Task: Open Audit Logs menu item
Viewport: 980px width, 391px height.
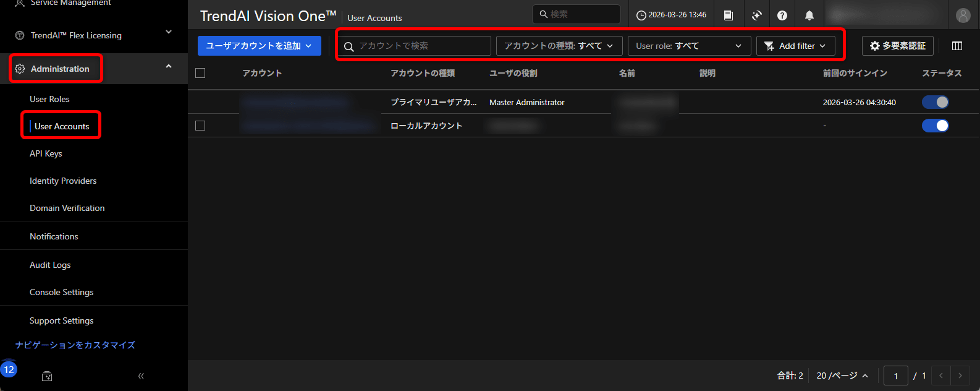Action: tap(50, 265)
